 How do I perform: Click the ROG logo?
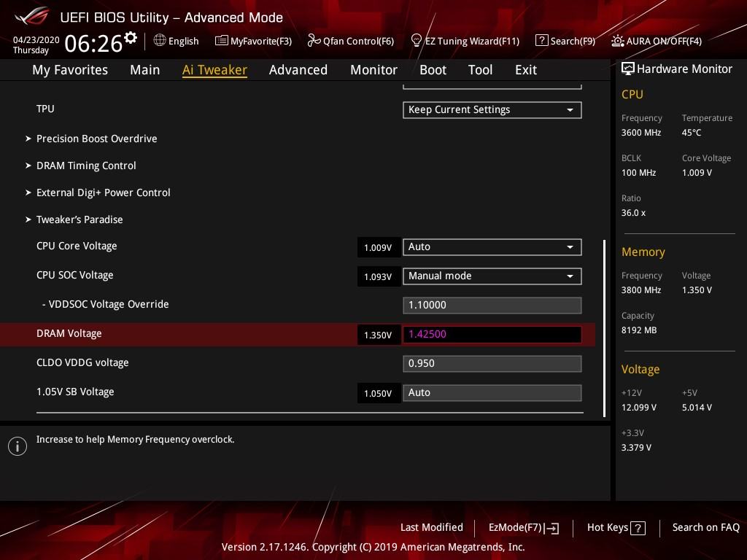(x=32, y=16)
